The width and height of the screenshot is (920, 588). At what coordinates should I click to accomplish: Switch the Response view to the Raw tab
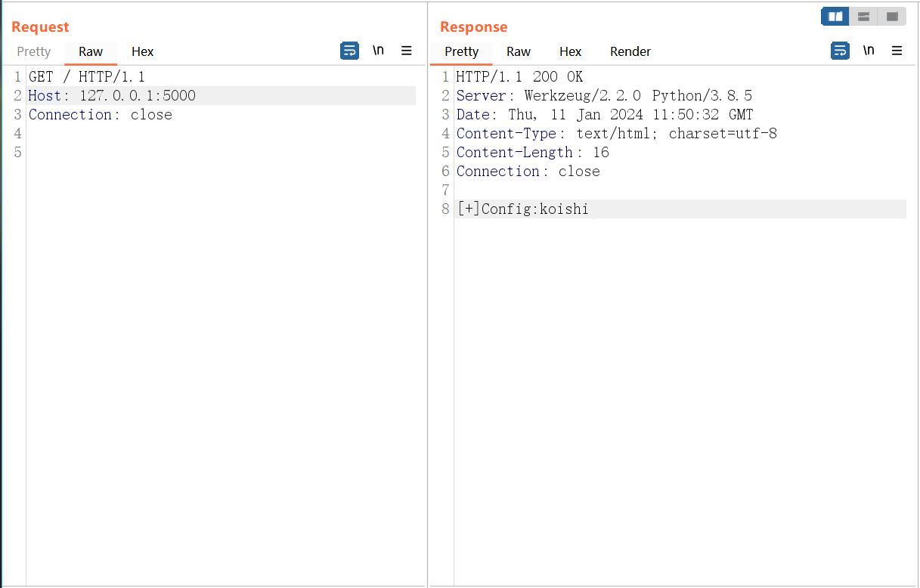(519, 51)
